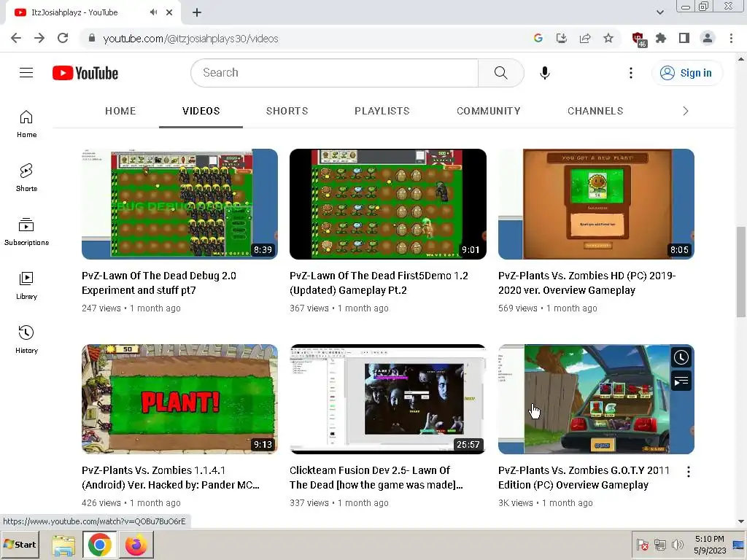Open action menu for G.O.T.Y 2011 video
Viewport: 747px width, 560px height.
tap(689, 472)
